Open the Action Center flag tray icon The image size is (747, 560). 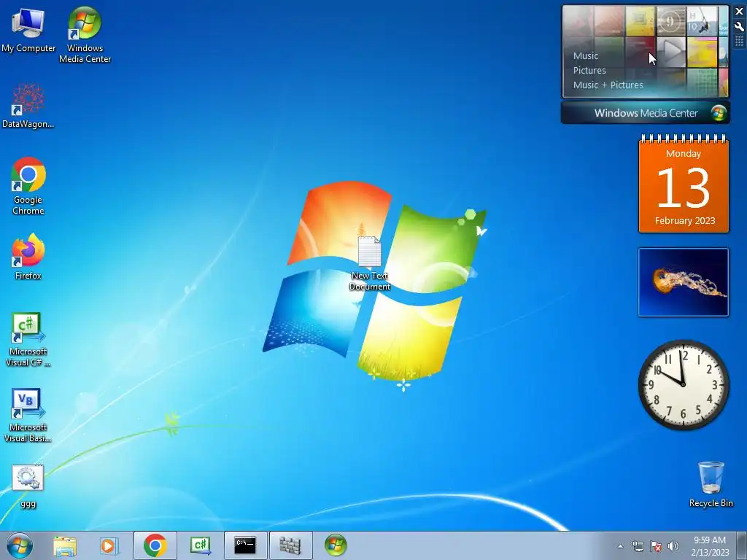coord(656,546)
